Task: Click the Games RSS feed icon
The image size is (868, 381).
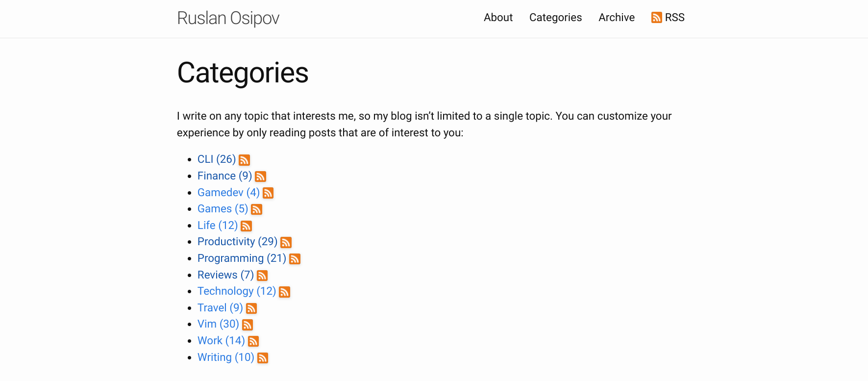Action: point(256,209)
